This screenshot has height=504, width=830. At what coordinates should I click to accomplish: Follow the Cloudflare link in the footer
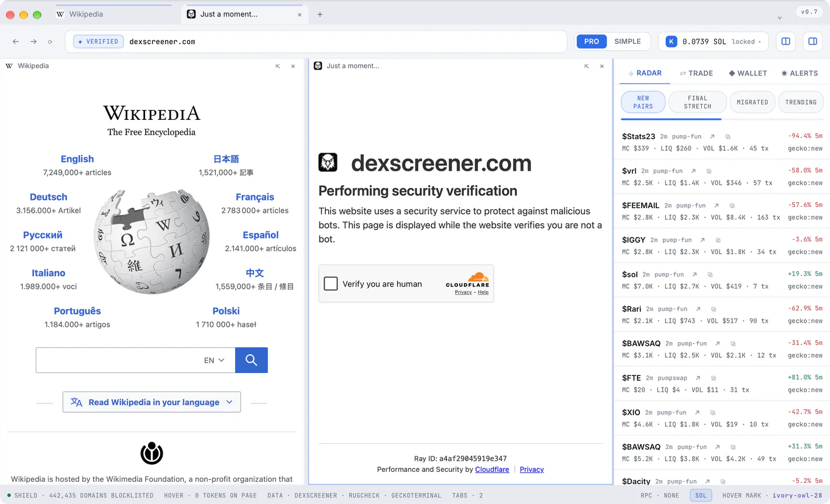(x=492, y=470)
